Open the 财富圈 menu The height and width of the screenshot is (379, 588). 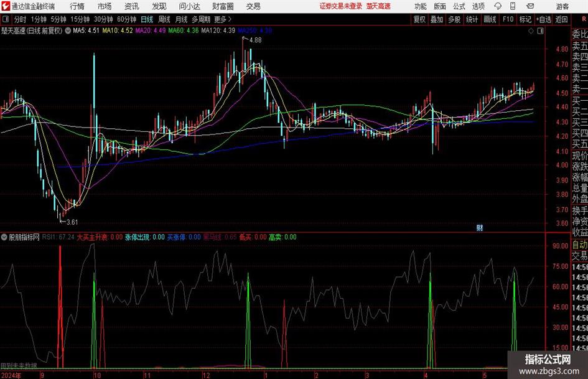click(223, 6)
